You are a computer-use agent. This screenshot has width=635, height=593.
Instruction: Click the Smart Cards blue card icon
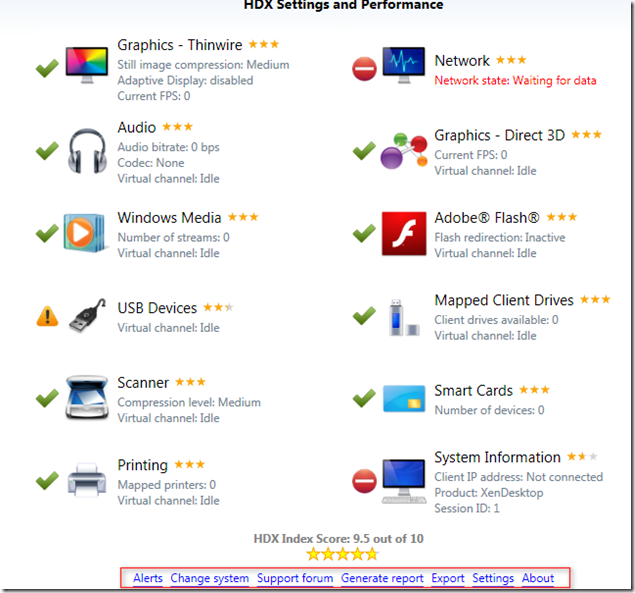[404, 399]
